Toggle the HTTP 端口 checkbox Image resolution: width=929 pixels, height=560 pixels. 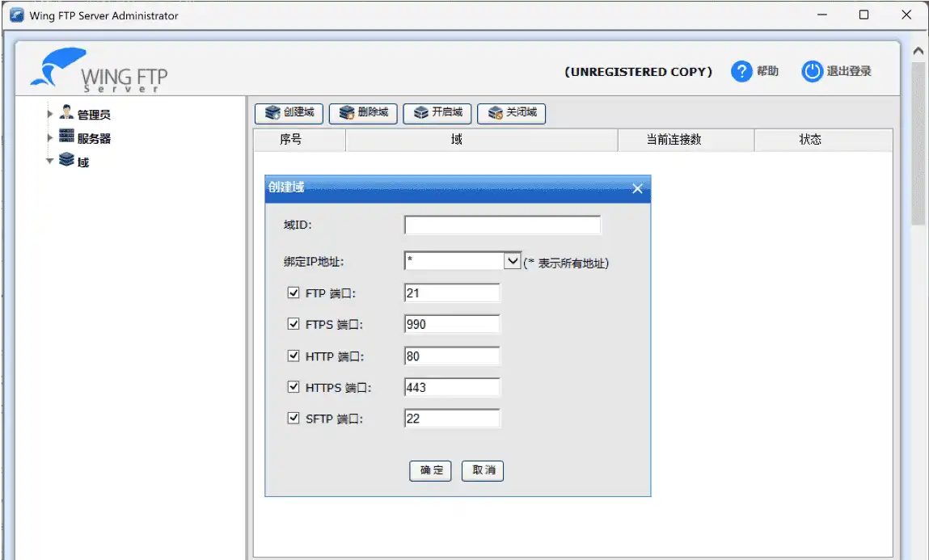[x=293, y=356]
